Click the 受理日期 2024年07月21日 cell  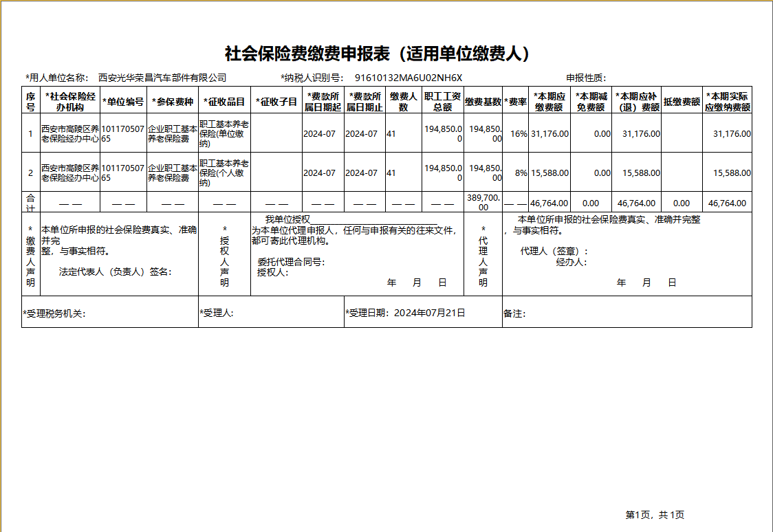[x=405, y=313]
